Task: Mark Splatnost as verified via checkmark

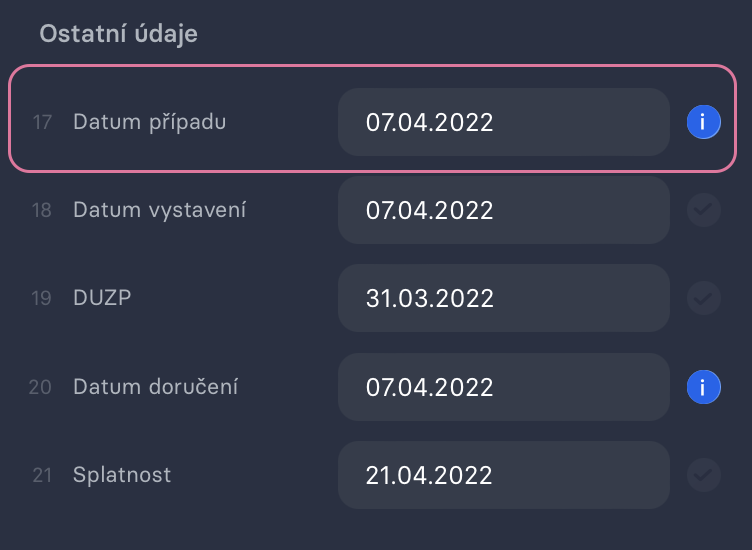Action: tap(704, 475)
